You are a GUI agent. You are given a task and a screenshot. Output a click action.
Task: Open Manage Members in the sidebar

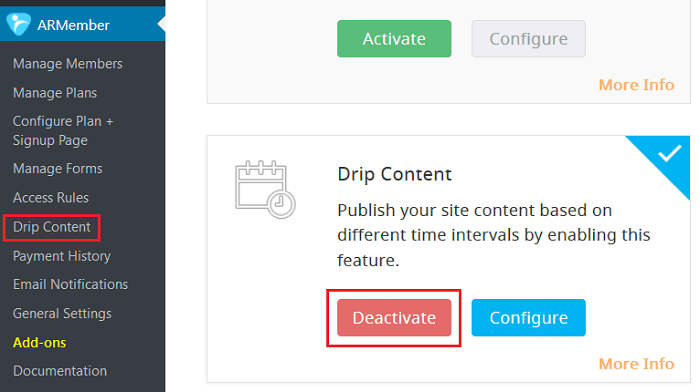coord(68,64)
